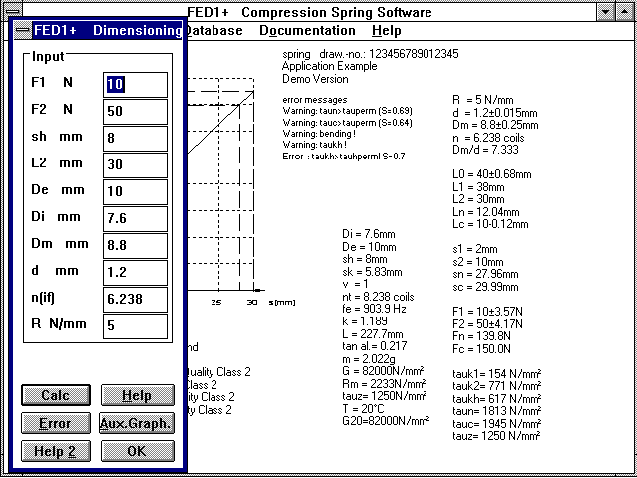Open the Aux.Graph. button
Screen dimensions: 637x478
coord(136,423)
